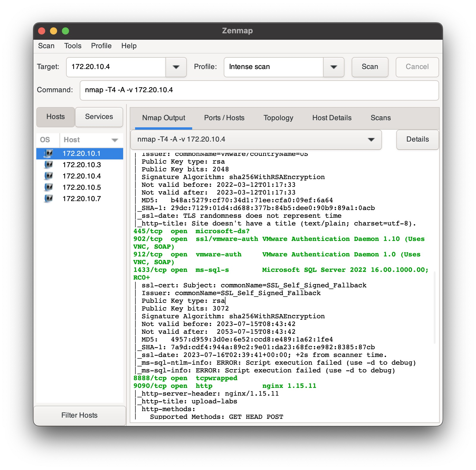Open the Scan menu

46,46
